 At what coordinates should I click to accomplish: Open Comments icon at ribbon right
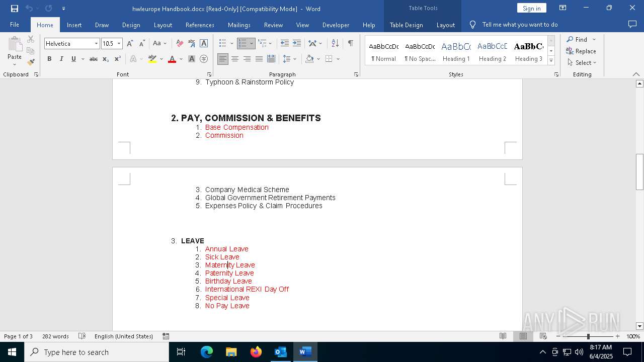click(632, 25)
